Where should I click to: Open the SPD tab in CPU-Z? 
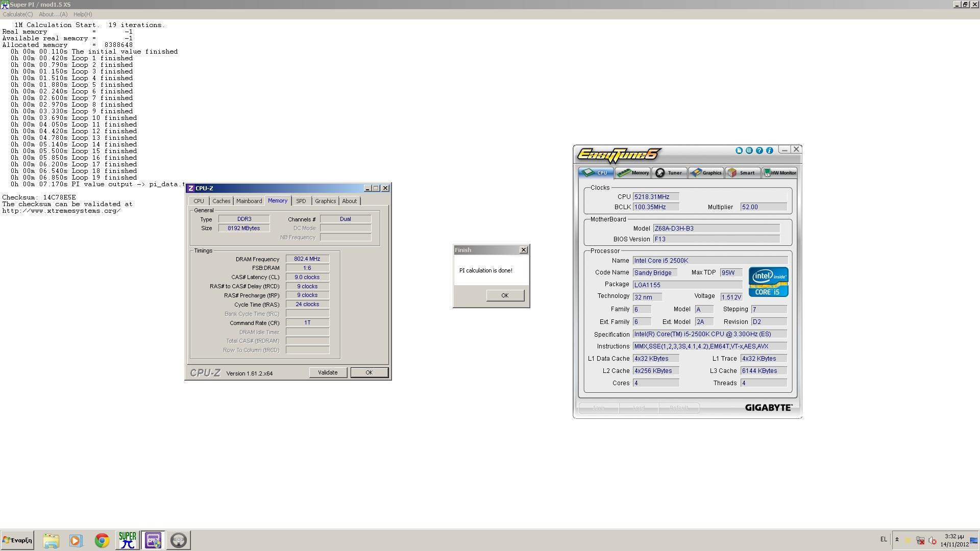(x=301, y=201)
